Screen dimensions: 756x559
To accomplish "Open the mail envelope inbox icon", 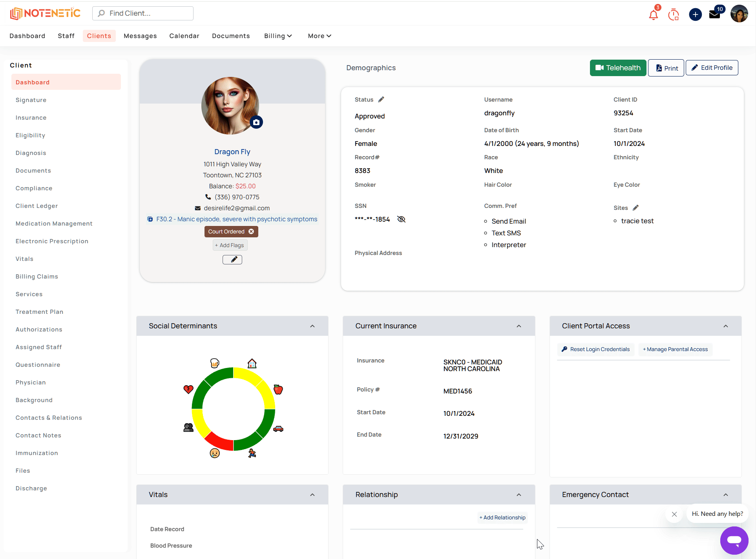I will tap(715, 15).
